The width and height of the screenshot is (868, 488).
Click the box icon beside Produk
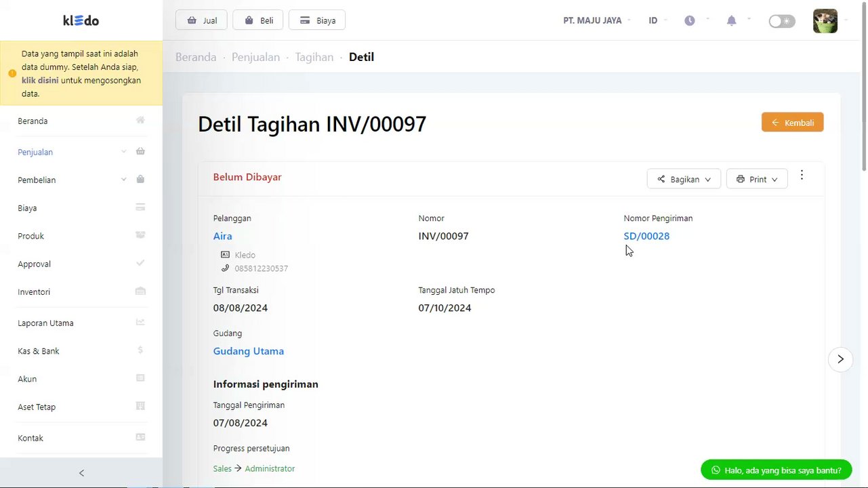(140, 235)
